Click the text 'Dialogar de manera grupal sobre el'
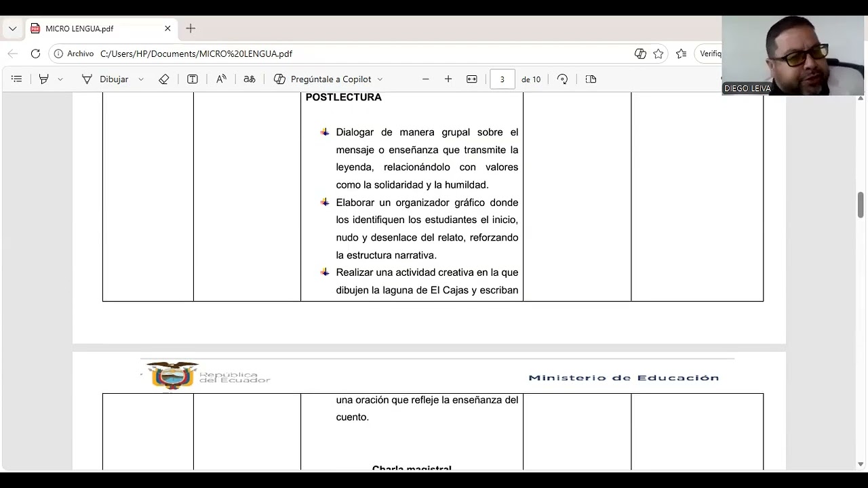 pos(427,132)
